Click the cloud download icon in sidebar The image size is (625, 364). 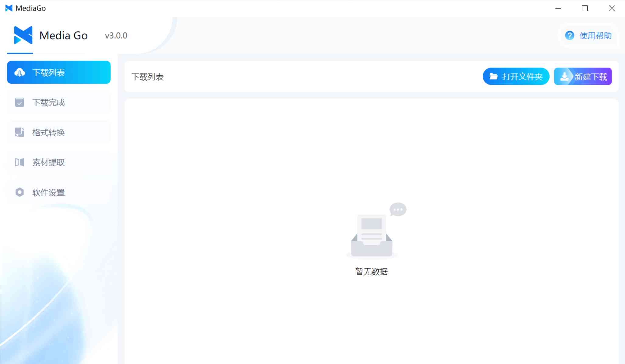point(20,72)
